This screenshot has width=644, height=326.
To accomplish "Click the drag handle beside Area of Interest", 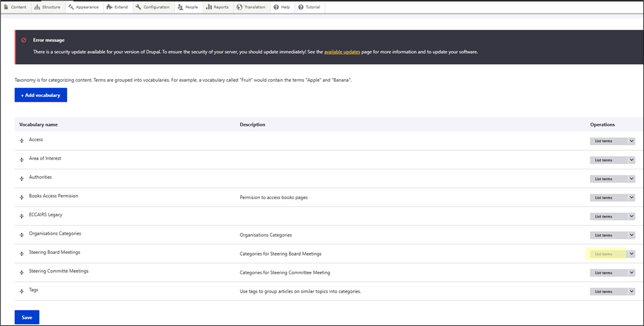I will pyautogui.click(x=21, y=160).
